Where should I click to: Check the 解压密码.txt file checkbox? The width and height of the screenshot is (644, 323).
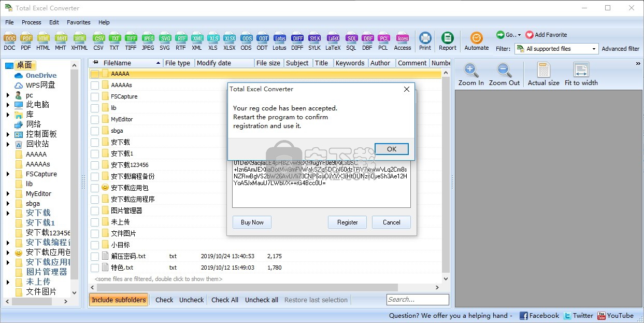pos(95,256)
